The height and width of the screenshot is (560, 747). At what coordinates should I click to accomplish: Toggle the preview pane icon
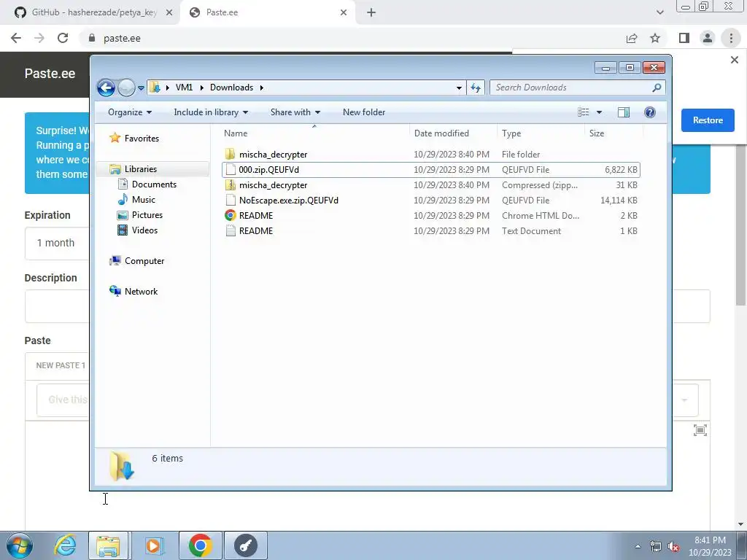(x=624, y=112)
